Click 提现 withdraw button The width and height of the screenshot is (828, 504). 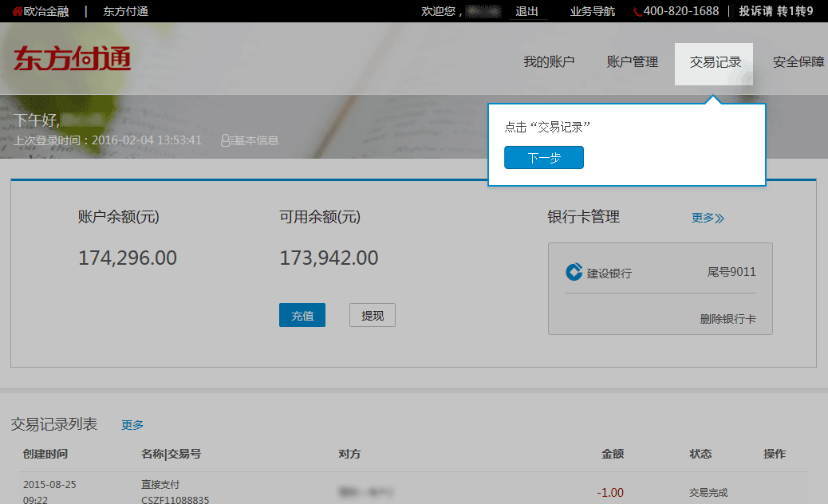(373, 315)
